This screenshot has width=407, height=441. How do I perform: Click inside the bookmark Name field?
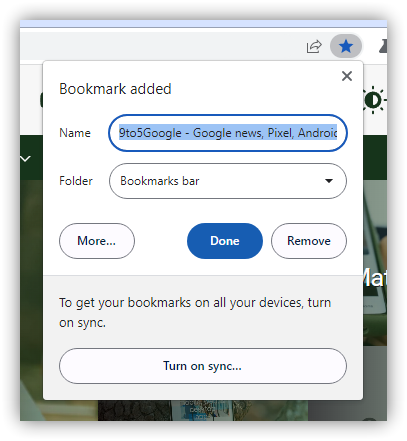point(228,133)
